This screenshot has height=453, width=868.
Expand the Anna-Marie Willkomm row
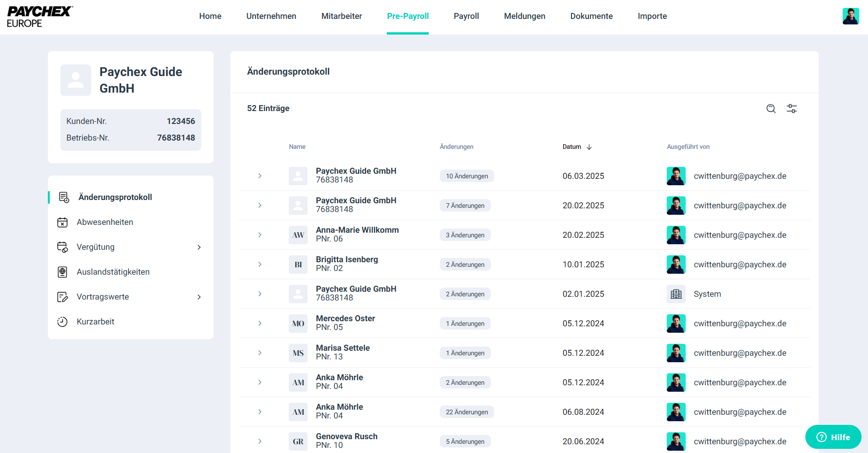pyautogui.click(x=260, y=235)
